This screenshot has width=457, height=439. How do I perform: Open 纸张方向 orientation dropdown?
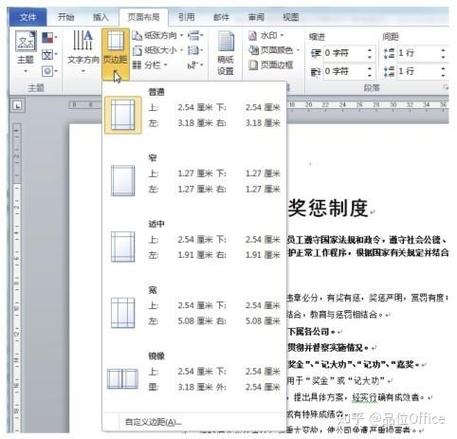tap(158, 35)
